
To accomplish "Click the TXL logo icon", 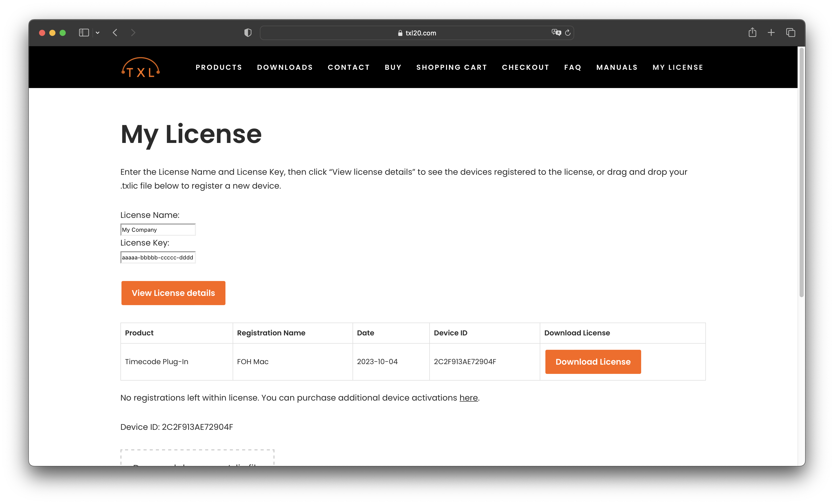I will [140, 67].
